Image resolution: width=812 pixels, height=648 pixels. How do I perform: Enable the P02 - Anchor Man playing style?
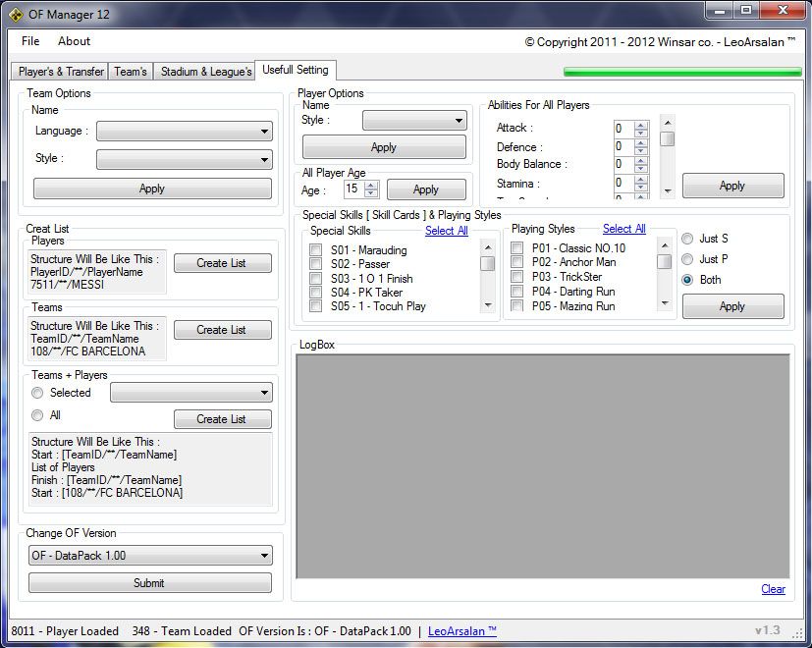517,263
